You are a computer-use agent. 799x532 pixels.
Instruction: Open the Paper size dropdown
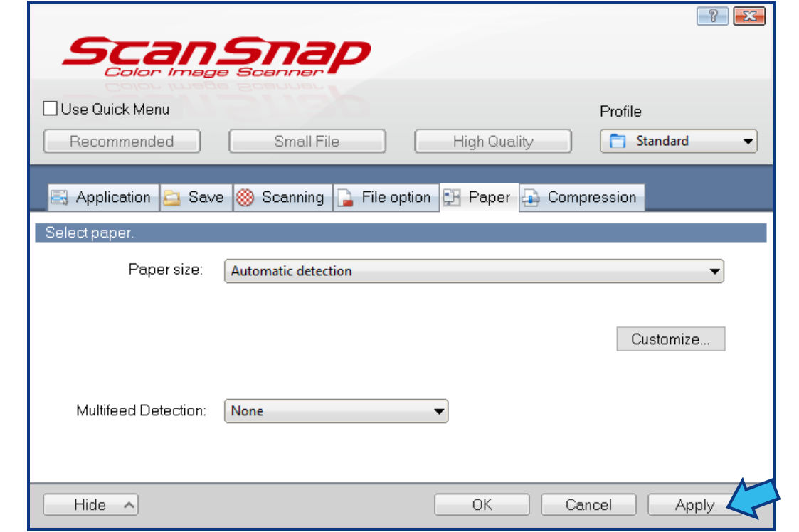[x=714, y=271]
